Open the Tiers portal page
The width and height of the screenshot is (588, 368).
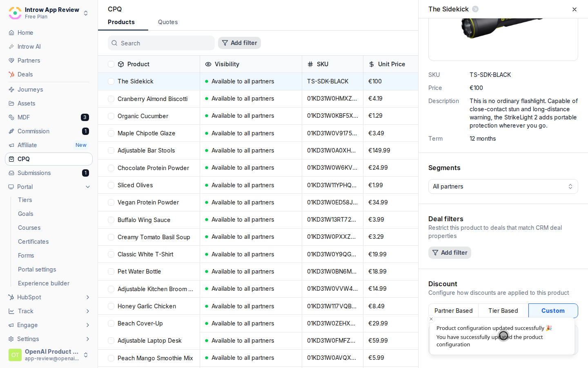pos(25,200)
